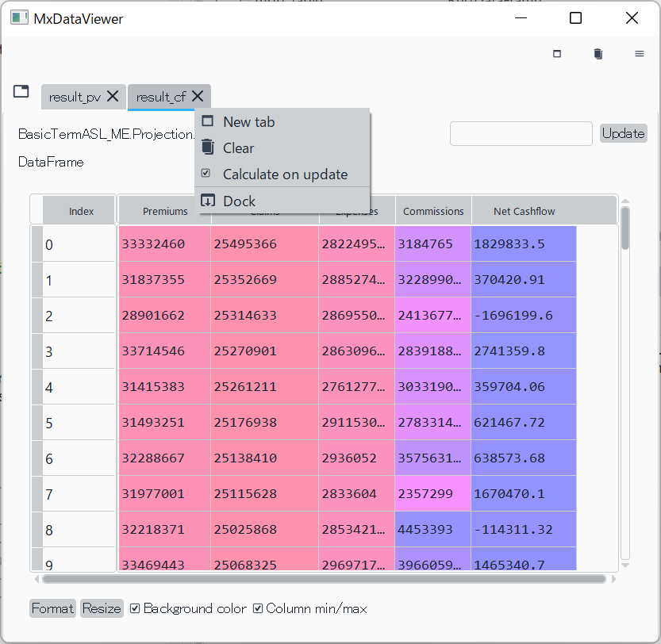Viewport: 661px width, 644px height.
Task: Select Dock from the context menu
Action: 239,201
